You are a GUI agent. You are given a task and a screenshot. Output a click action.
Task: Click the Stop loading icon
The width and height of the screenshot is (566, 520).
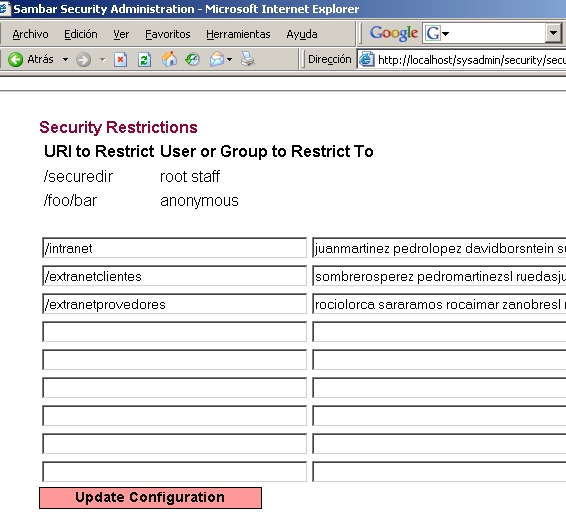coord(120,60)
